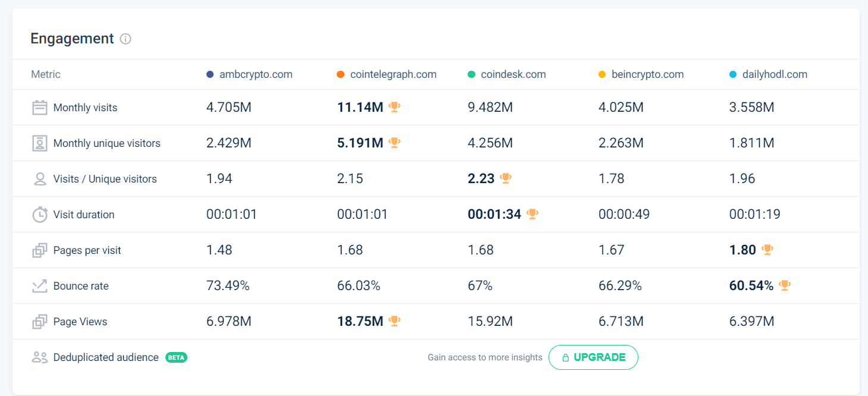Screen dimensions: 868x396
Task: Click the 6.397M page views value
Action: click(752, 322)
